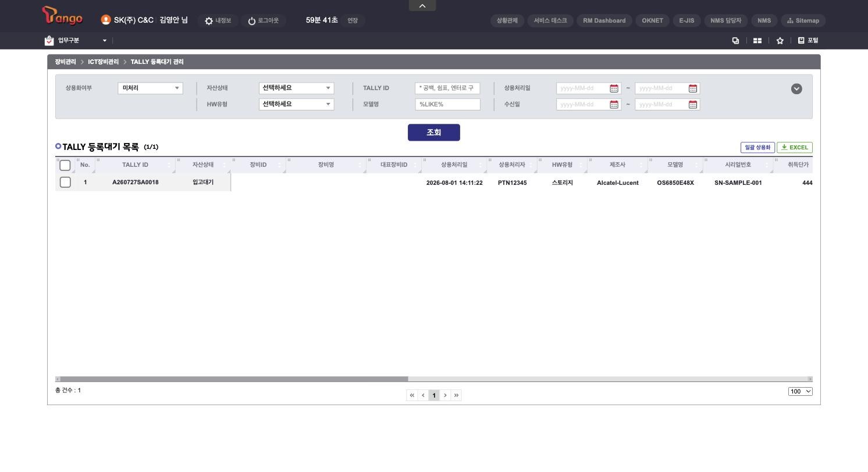Click the horizontal scrollbar of the table
868x472 pixels.
234,379
